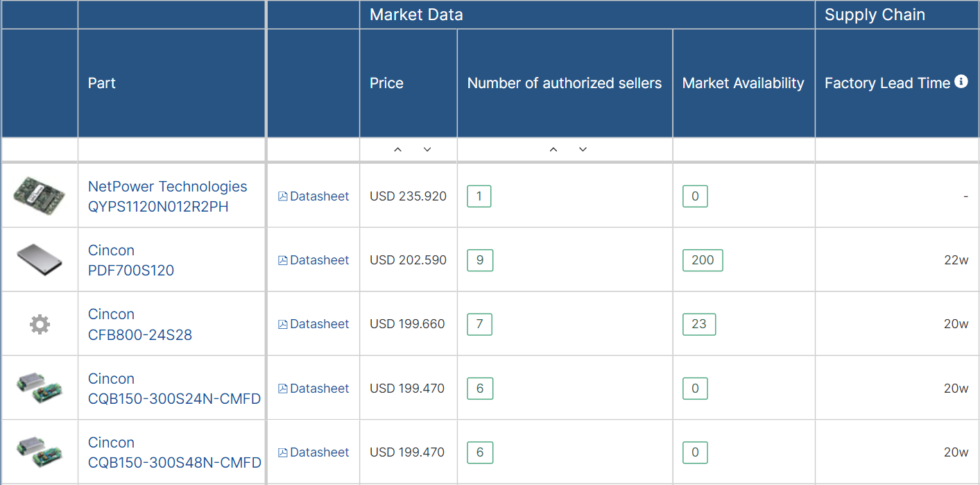Click seller count badge 1 for QYPS1120N012R2PH
The width and height of the screenshot is (980, 485).
click(479, 196)
